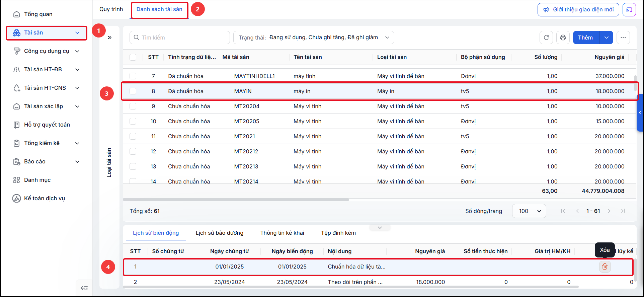Click the Tài sản cubes icon
This screenshot has width=644, height=297.
(x=16, y=33)
